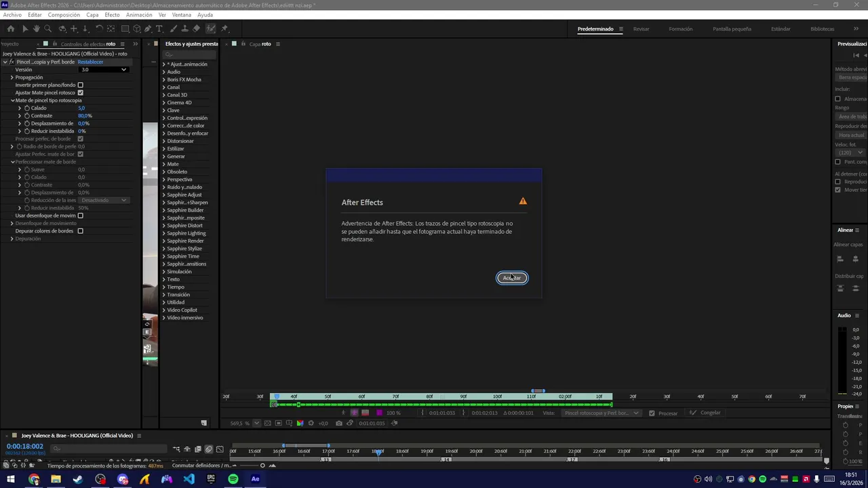
Task: Select the Pan Behind anchor point tool
Action: [111, 28]
